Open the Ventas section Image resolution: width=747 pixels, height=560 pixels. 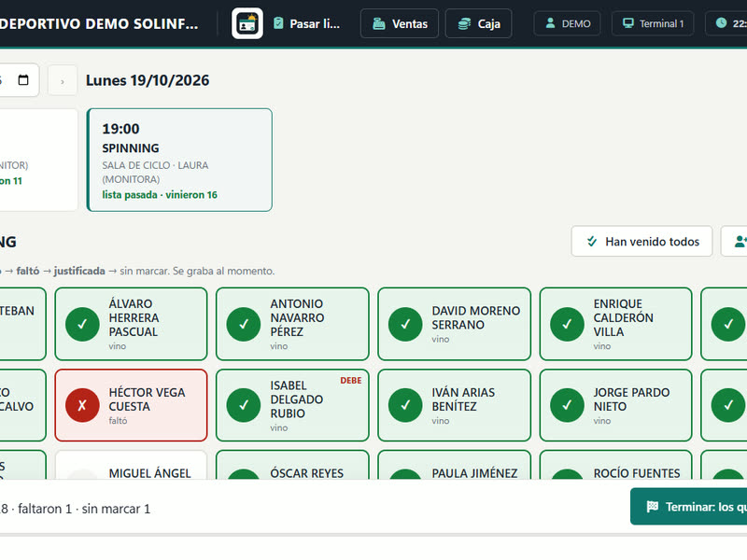tap(400, 23)
